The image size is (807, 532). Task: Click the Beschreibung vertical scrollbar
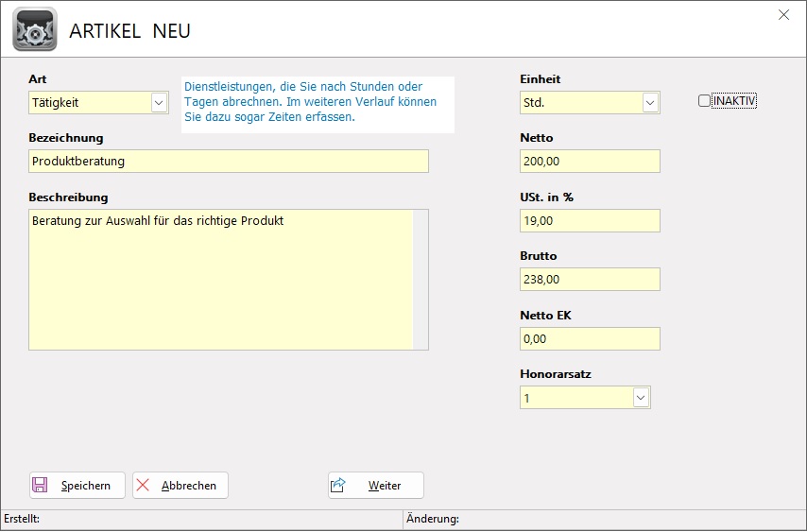point(421,280)
